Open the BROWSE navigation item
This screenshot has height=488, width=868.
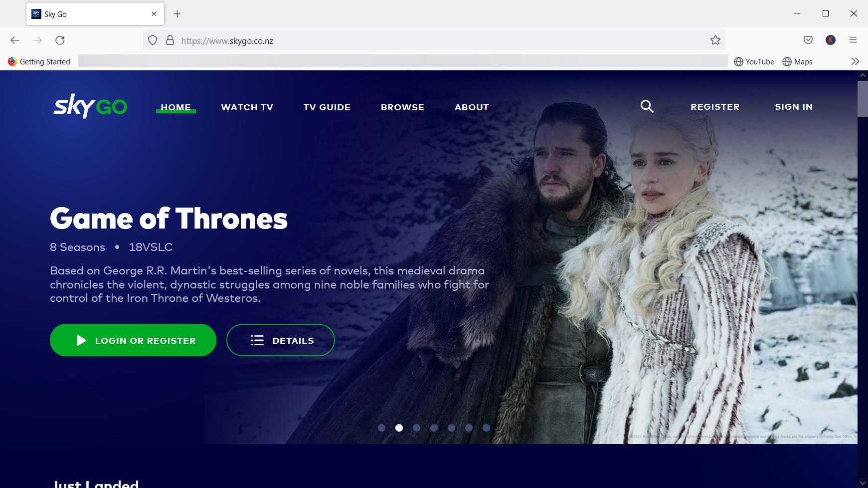pos(403,107)
